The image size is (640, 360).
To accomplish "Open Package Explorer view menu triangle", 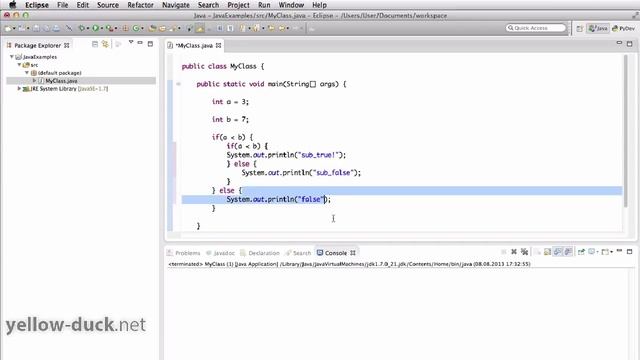I will tap(131, 42).
